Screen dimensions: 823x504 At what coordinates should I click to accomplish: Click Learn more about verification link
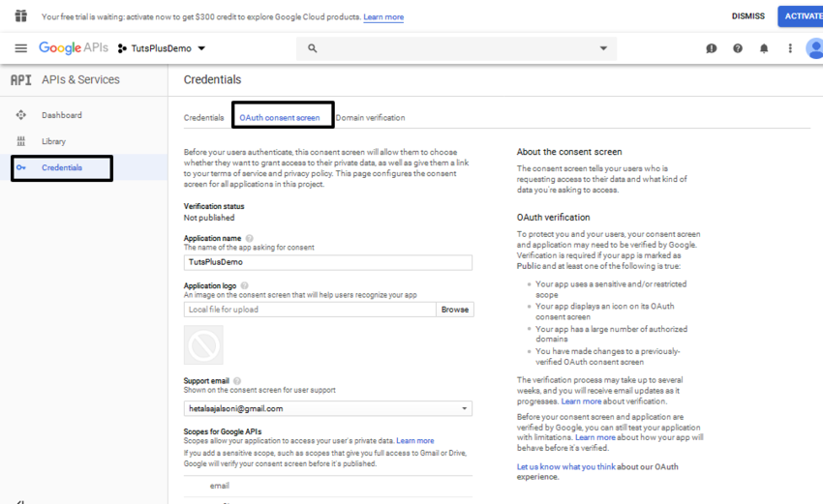pos(581,401)
